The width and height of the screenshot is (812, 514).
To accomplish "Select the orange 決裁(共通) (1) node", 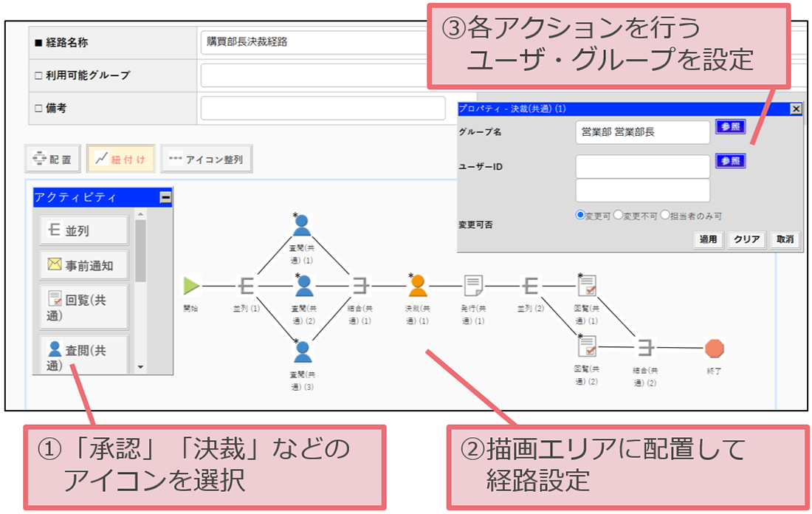I will 417,286.
